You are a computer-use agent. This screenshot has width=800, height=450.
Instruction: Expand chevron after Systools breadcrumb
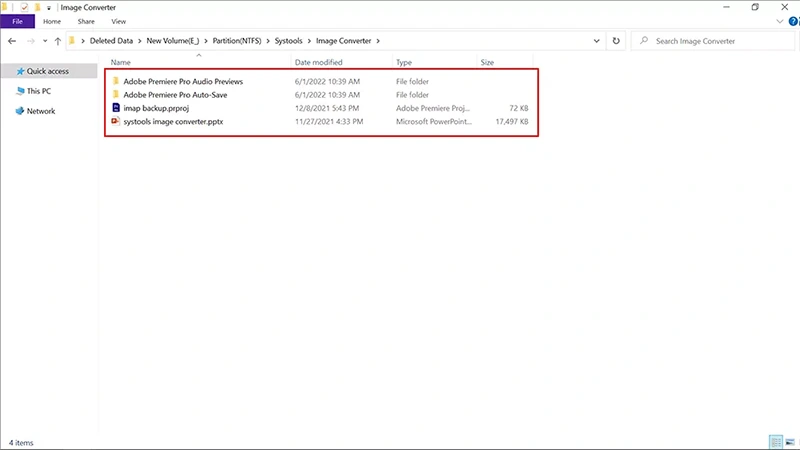pyautogui.click(x=309, y=41)
